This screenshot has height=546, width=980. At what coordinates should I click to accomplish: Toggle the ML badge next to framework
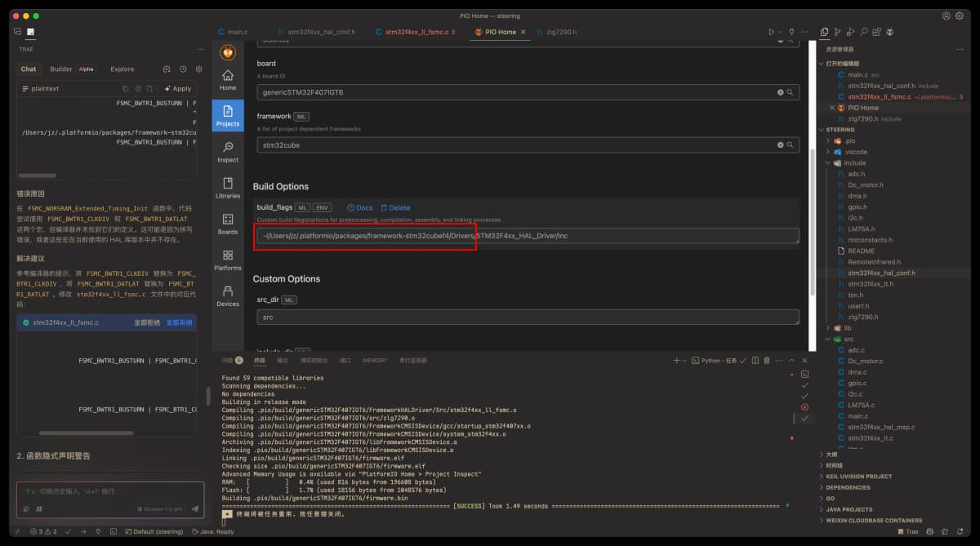click(301, 115)
